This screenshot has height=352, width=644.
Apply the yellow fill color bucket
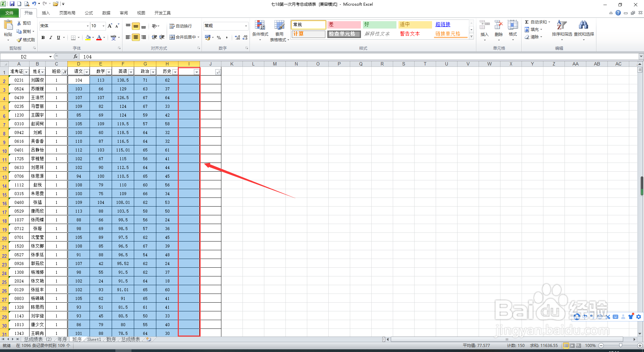tap(88, 38)
